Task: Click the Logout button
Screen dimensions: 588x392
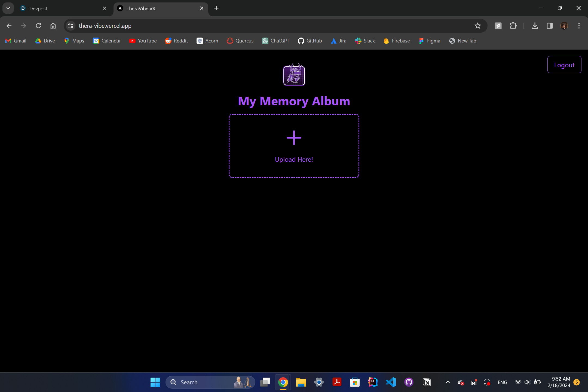Action: click(x=564, y=65)
